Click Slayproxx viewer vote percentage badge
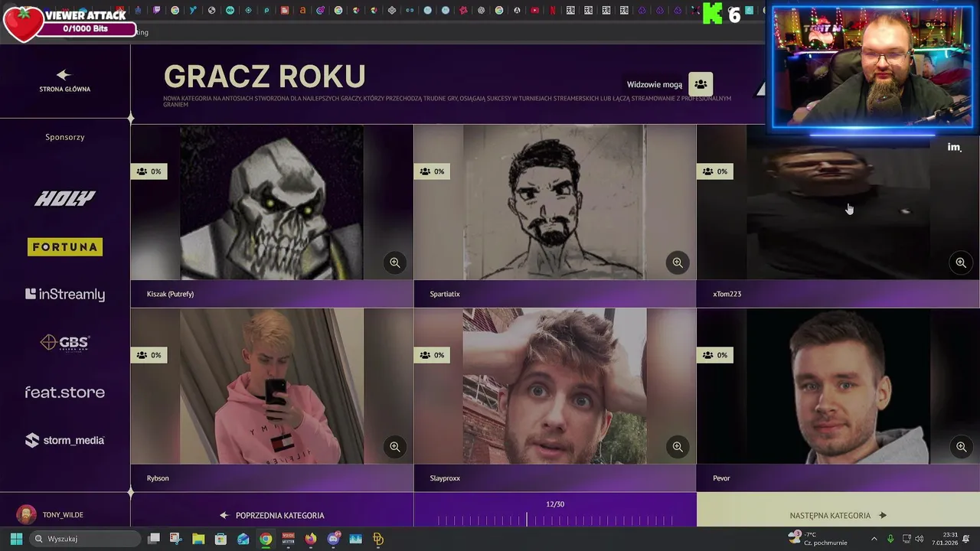Image resolution: width=980 pixels, height=551 pixels. coord(432,355)
